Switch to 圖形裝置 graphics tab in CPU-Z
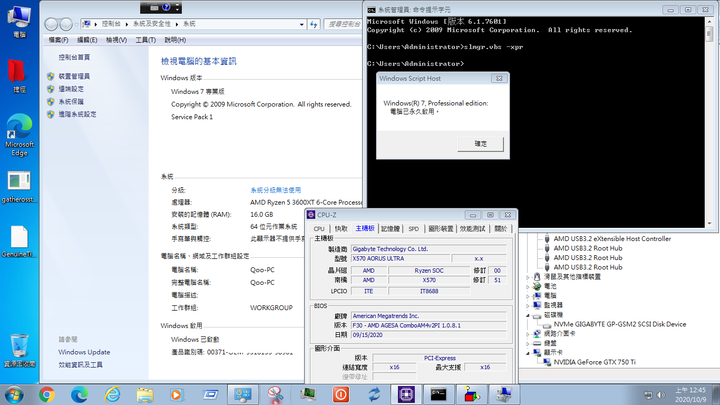Image resolution: width=720 pixels, height=405 pixels. click(x=440, y=229)
